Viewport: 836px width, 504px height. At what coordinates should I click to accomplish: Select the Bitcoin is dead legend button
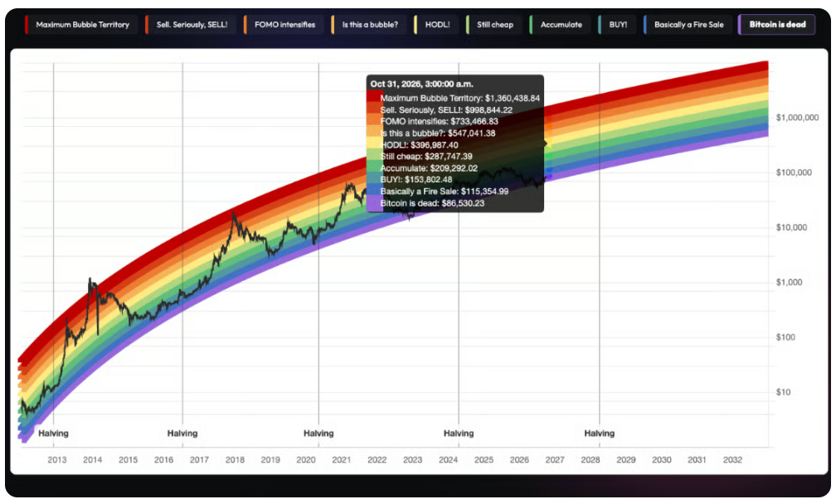click(x=776, y=25)
